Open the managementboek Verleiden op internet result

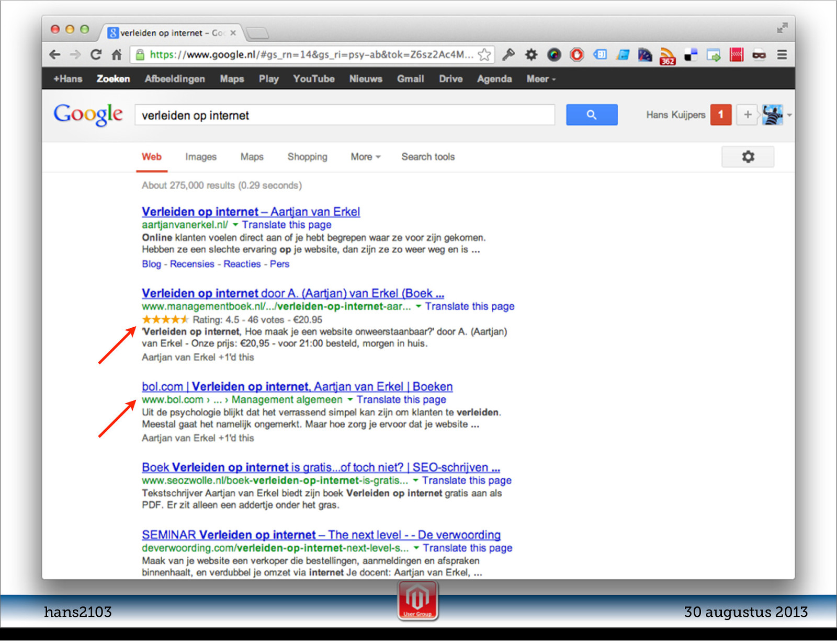tap(293, 293)
